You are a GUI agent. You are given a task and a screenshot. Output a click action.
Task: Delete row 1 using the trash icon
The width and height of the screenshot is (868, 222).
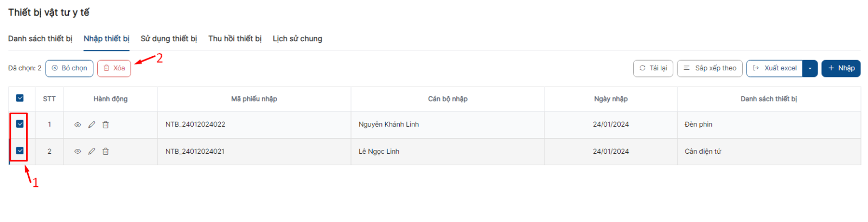click(x=106, y=125)
